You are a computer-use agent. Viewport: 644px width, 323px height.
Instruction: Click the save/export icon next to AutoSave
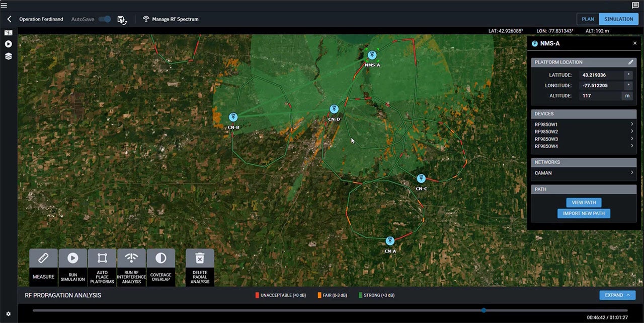tap(122, 19)
